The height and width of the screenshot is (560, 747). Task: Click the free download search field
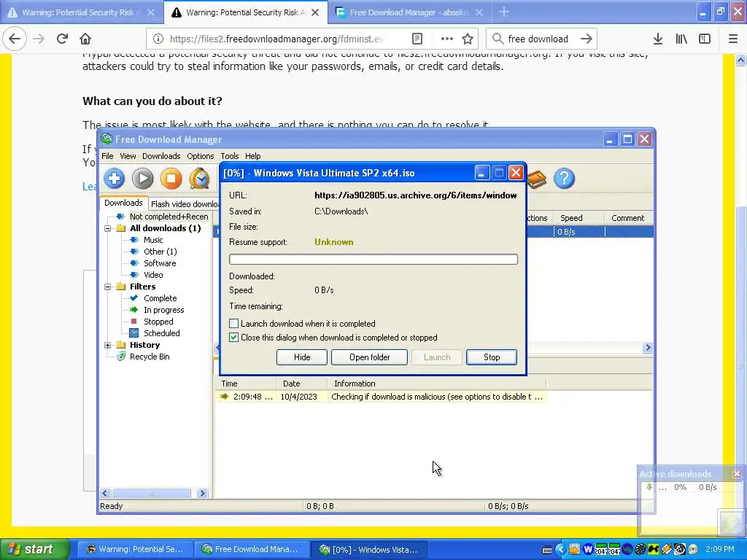coord(538,39)
